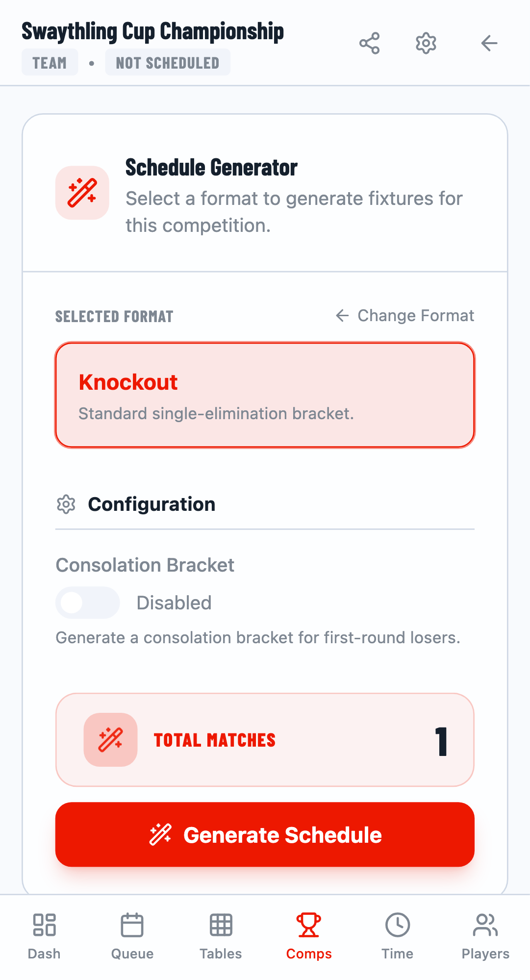The height and width of the screenshot is (980, 530).
Task: Click the Schedule Generator wand icon
Action: pos(82,192)
